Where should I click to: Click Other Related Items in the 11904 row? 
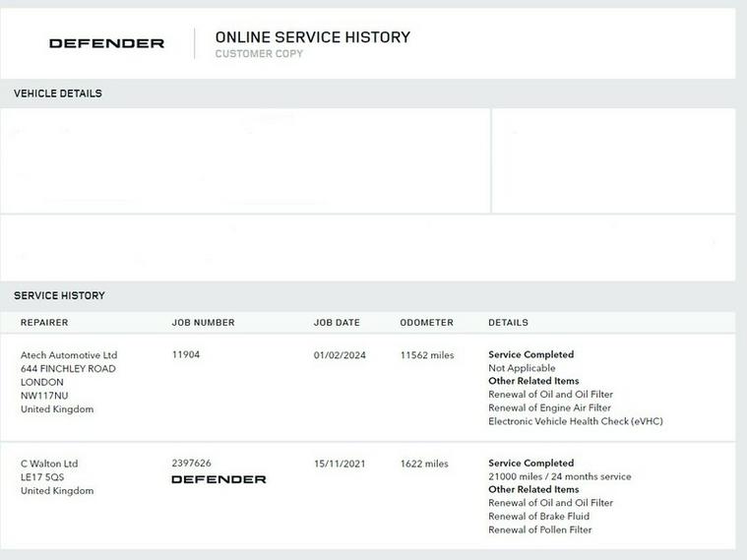533,381
